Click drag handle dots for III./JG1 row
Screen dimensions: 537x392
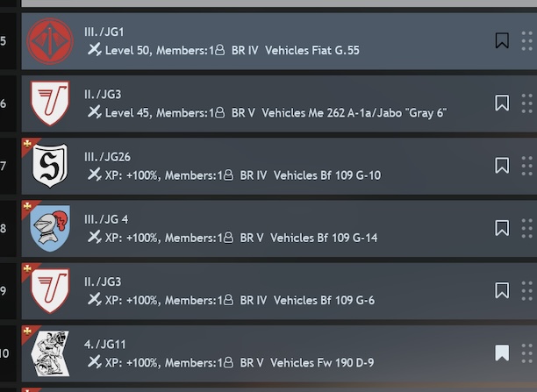[527, 41]
